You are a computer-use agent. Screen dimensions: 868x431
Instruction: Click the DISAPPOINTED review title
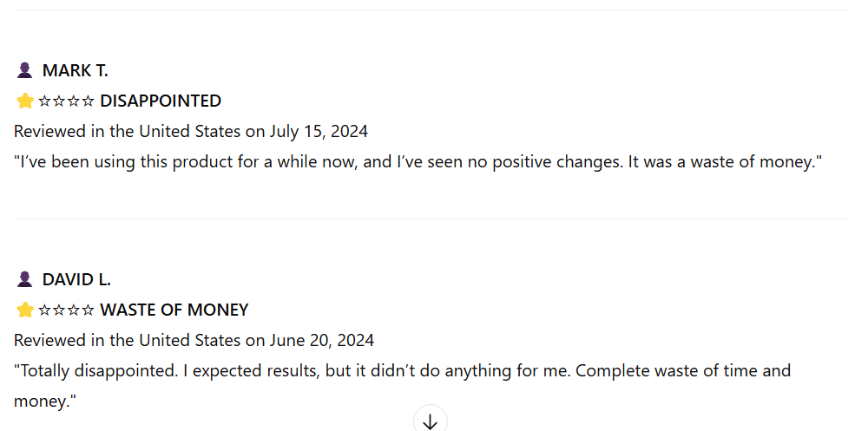pos(161,101)
